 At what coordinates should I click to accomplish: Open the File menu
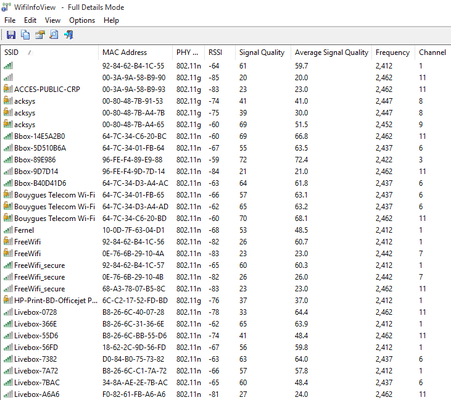click(x=10, y=20)
